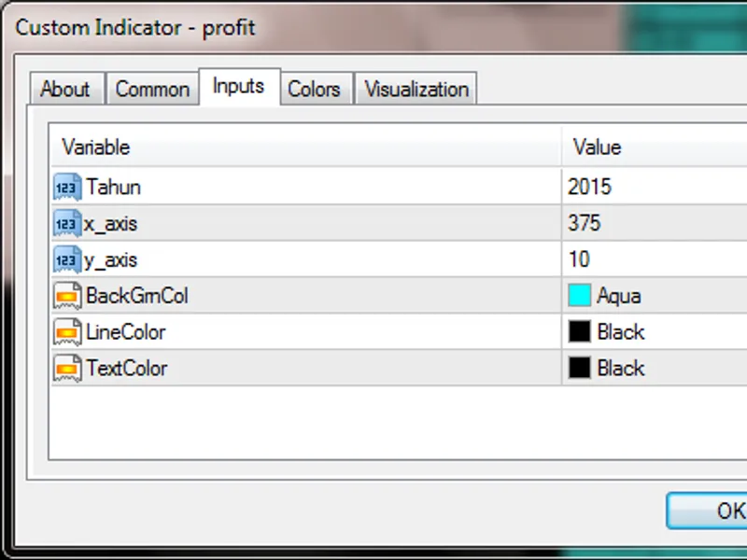The height and width of the screenshot is (560, 747).
Task: Click the color-type icon beside TextColor
Action: click(67, 368)
